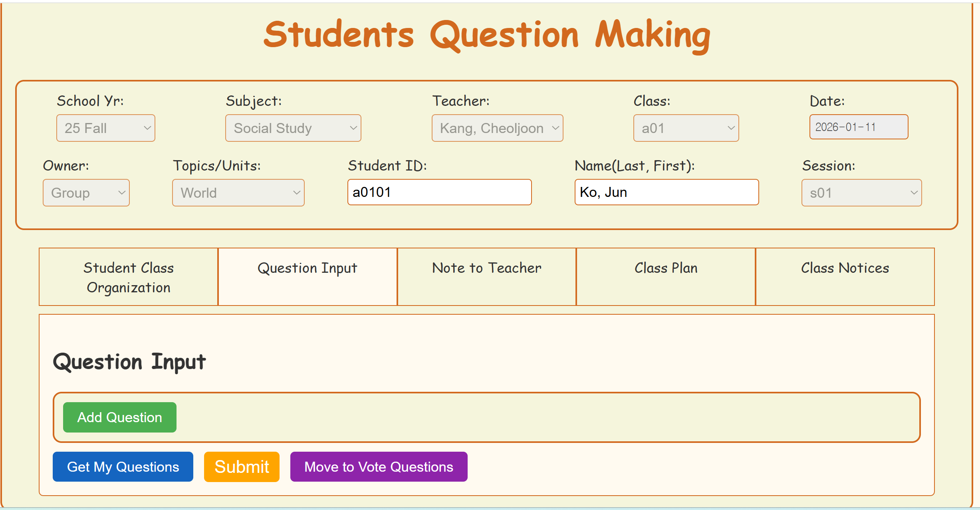
Task: Open the Session dropdown showing s01
Action: coord(861,192)
